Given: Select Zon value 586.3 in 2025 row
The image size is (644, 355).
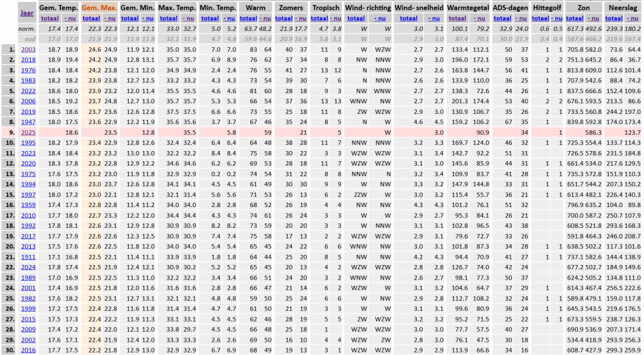Looking at the screenshot, I should coord(594,132).
